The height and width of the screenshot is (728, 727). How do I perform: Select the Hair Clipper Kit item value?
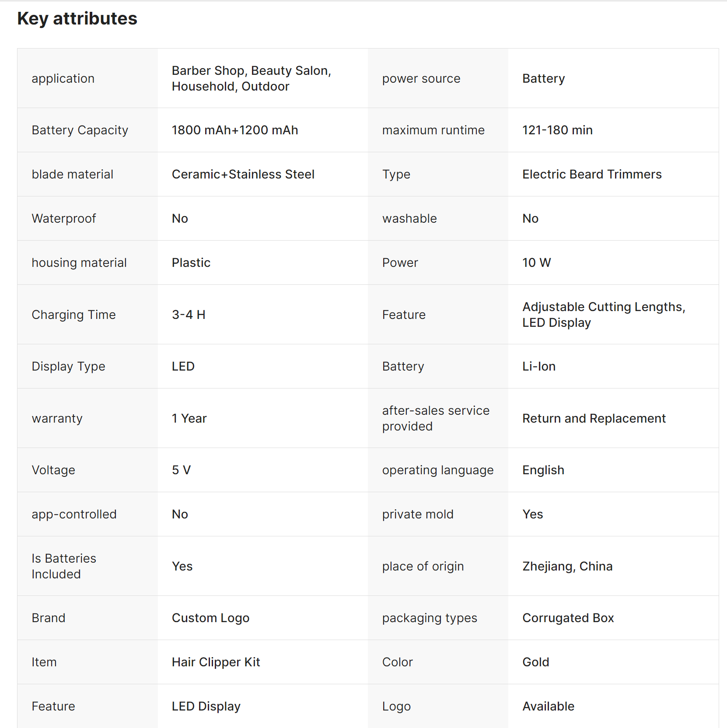tap(216, 662)
